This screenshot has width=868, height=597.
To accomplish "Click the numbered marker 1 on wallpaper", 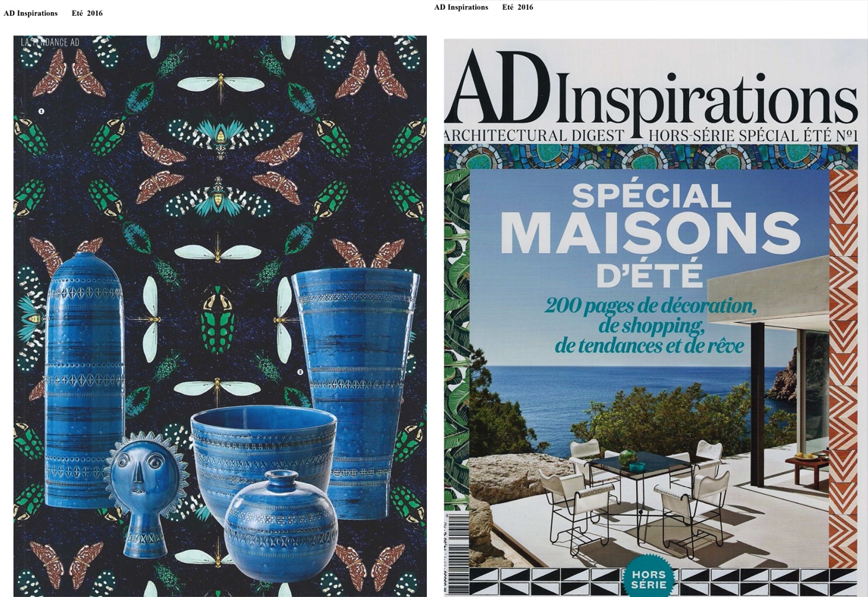I will point(41,111).
